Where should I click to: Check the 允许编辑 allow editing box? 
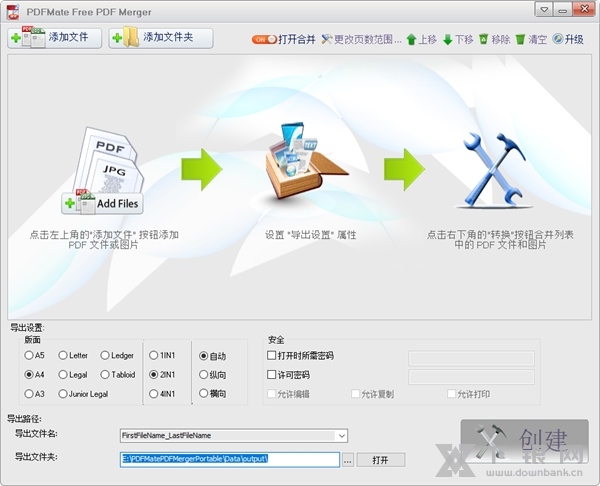point(271,393)
